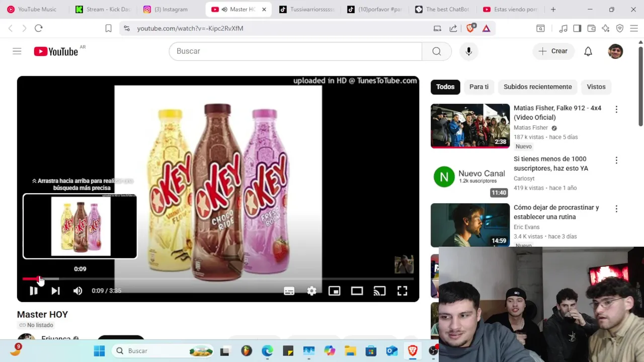Open a new browser tab

click(x=553, y=10)
